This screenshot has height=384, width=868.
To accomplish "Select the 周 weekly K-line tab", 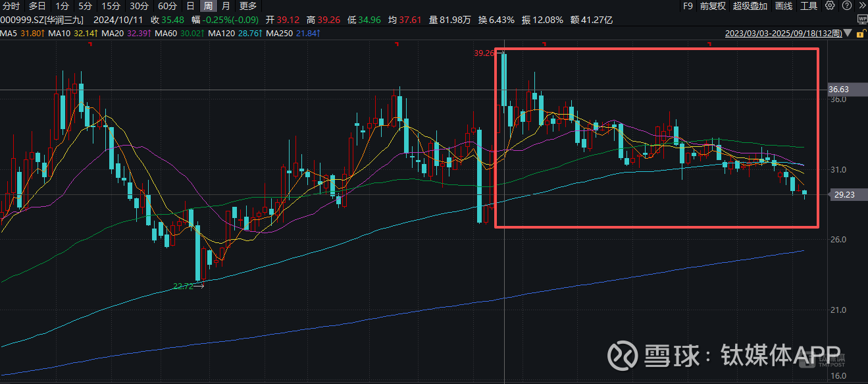I will coord(208,6).
